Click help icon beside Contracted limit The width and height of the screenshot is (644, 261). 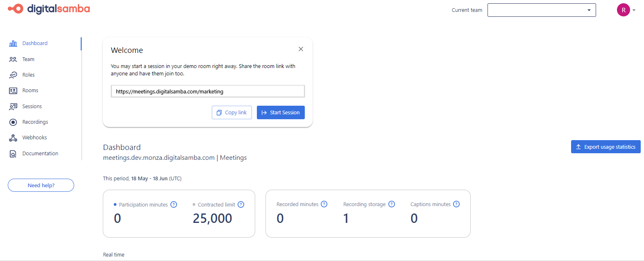(241, 204)
